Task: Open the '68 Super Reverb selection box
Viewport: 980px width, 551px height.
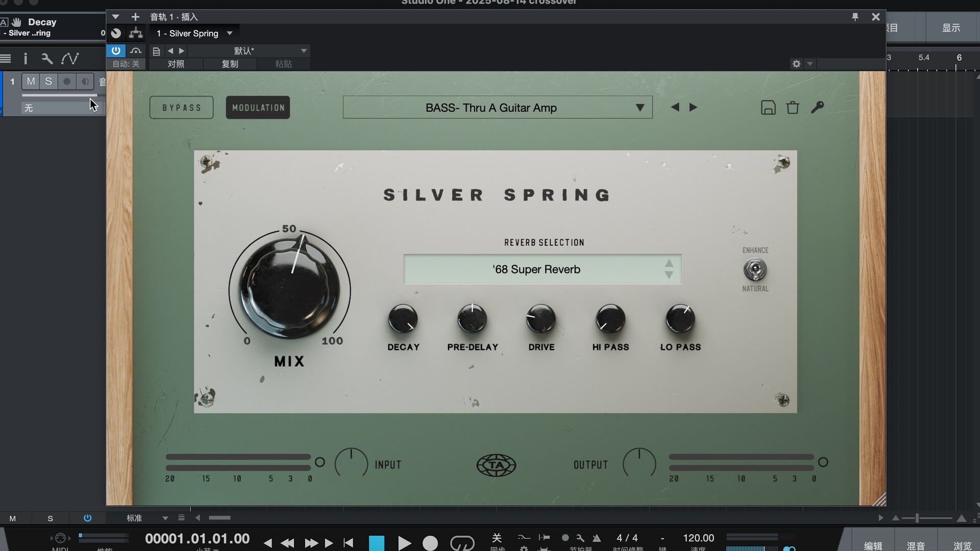Action: pyautogui.click(x=543, y=269)
